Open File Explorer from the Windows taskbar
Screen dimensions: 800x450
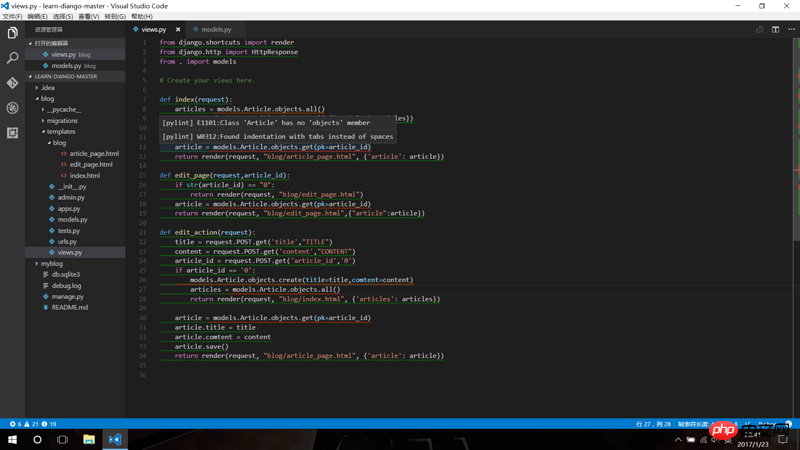pos(89,439)
